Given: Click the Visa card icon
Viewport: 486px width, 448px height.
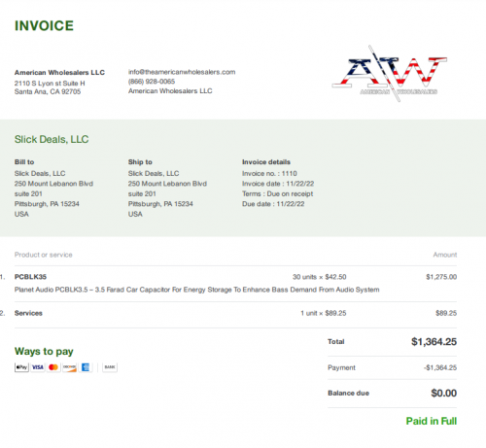Looking at the screenshot, I should (x=38, y=367).
